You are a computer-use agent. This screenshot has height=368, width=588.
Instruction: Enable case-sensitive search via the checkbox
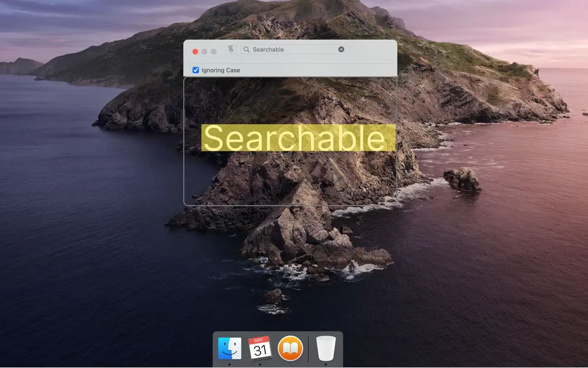coord(196,70)
